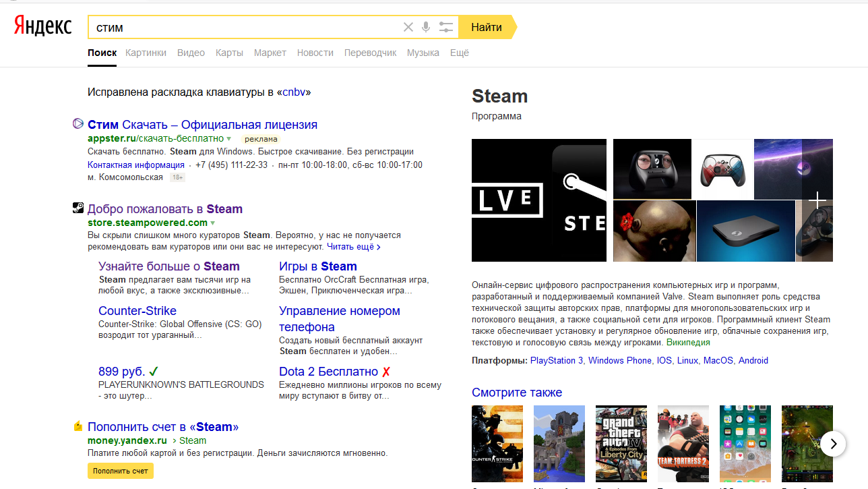
Task: Click the appster.ru green URL
Action: pos(155,138)
